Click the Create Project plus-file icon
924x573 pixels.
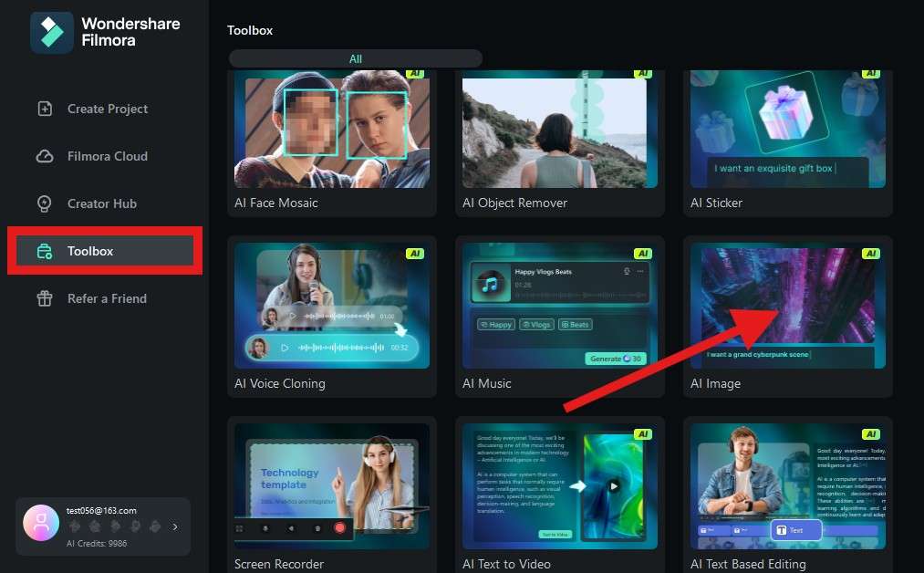(x=45, y=109)
